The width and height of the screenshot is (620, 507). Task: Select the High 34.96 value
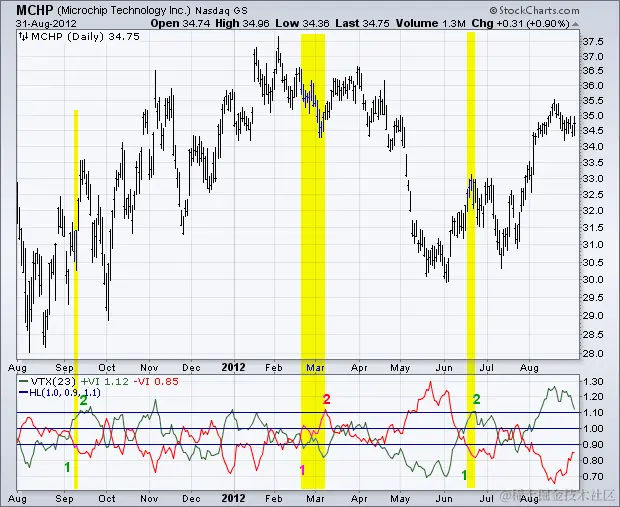(x=242, y=23)
